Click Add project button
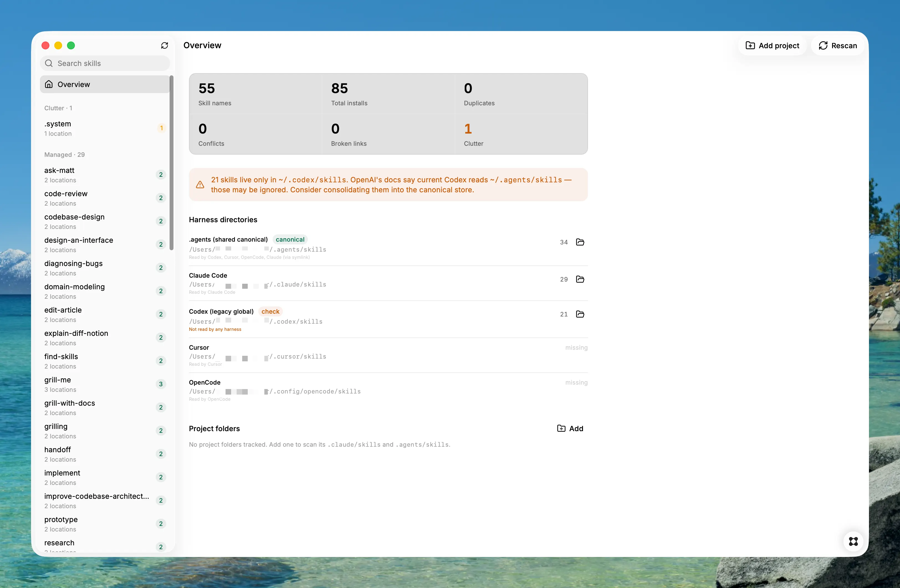The image size is (900, 588). (772, 46)
